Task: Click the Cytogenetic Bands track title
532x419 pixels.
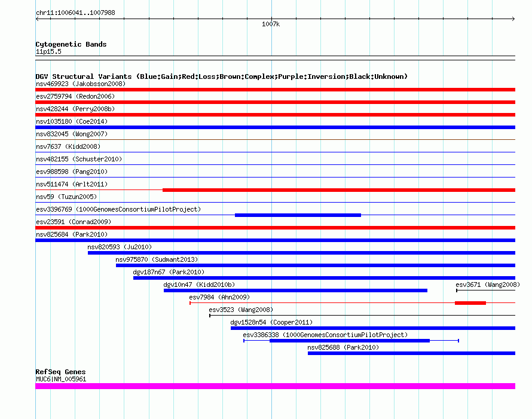Action: pyautogui.click(x=71, y=44)
